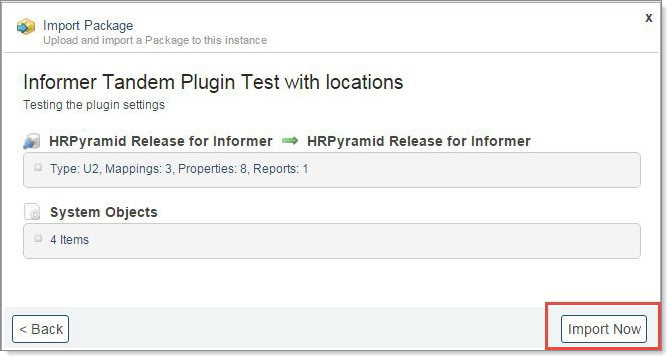This screenshot has height=361, width=672.
Task: Click empty area of System Objects details box
Action: (x=364, y=241)
